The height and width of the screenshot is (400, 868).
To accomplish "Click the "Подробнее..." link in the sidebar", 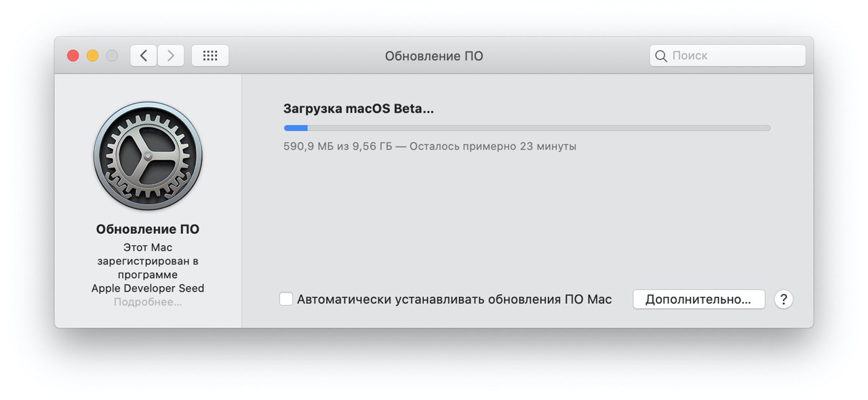I will click(x=148, y=302).
